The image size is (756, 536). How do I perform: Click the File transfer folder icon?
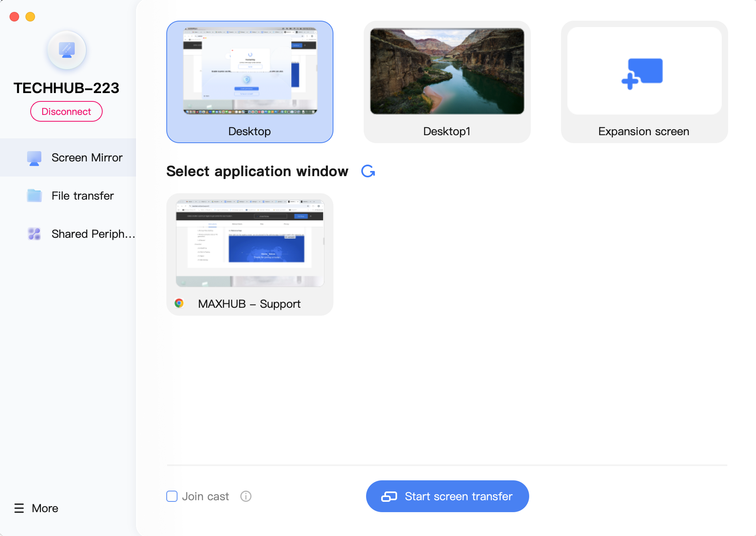click(x=34, y=196)
